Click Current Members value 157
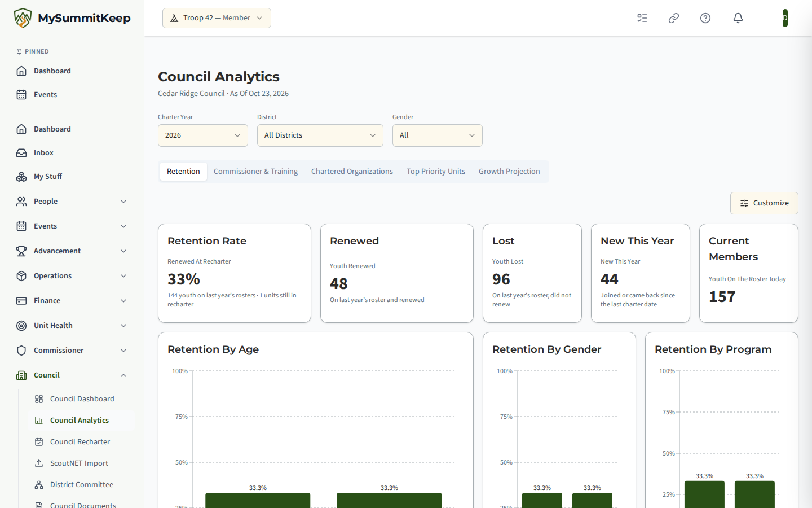Viewport: 812px width, 508px height. [722, 297]
